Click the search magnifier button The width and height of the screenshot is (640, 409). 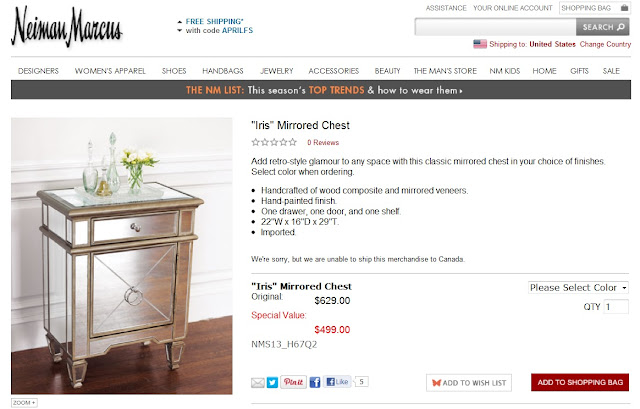click(602, 27)
